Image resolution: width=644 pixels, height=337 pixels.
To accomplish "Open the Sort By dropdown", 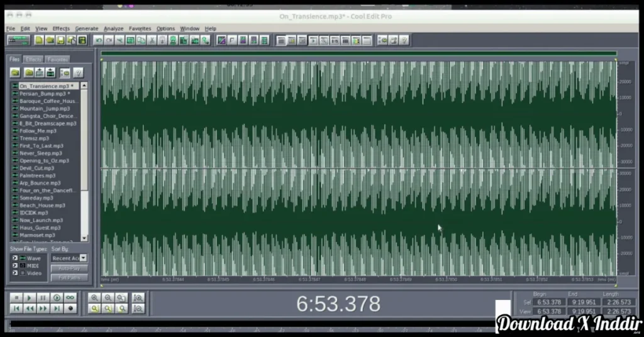I will tap(84, 258).
